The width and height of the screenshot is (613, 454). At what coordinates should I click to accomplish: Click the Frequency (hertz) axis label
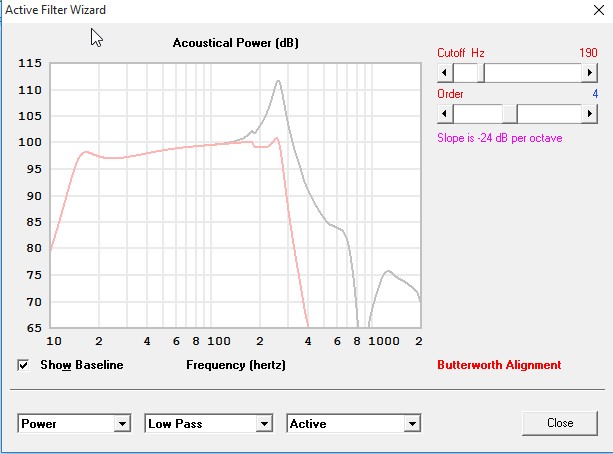[236, 365]
